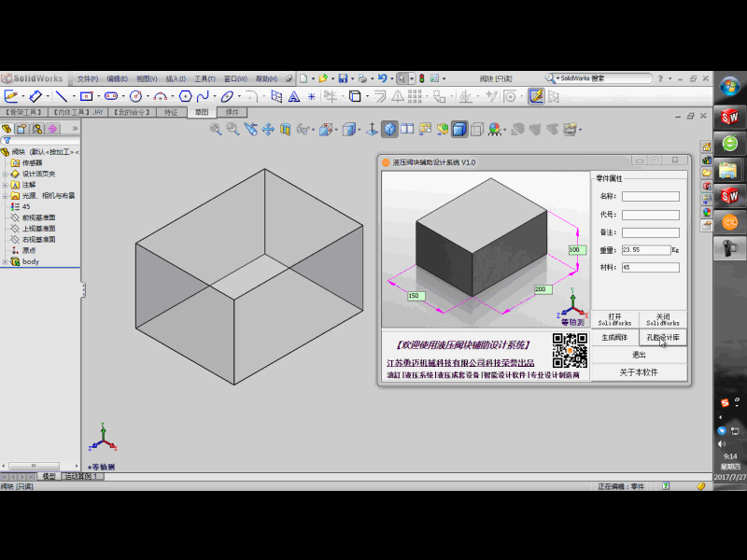Click the Undo icon
The height and width of the screenshot is (560, 747).
pos(382,78)
